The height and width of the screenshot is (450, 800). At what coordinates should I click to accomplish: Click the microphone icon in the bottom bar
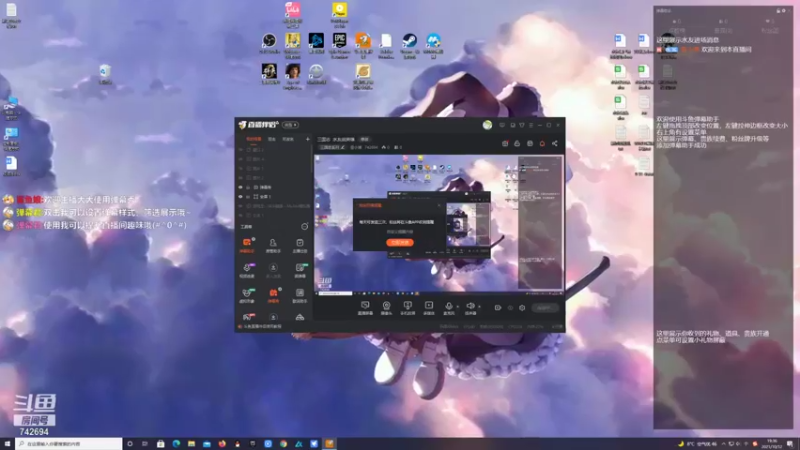click(448, 307)
